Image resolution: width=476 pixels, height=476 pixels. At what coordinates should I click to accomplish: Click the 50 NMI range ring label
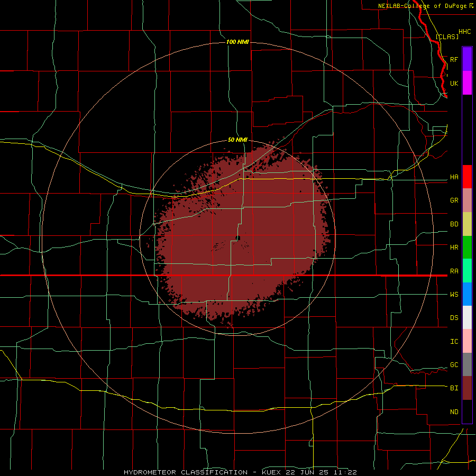(x=237, y=140)
